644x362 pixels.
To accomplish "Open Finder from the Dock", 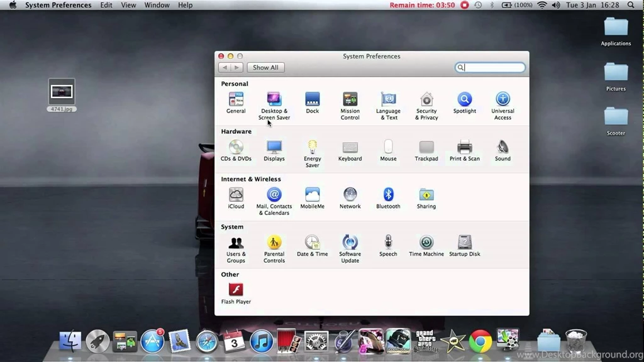I will (70, 341).
